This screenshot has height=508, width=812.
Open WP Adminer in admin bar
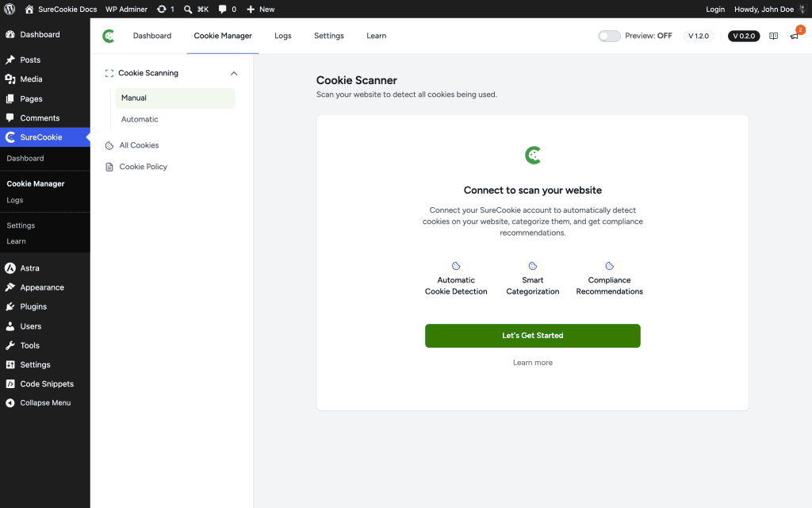(126, 9)
